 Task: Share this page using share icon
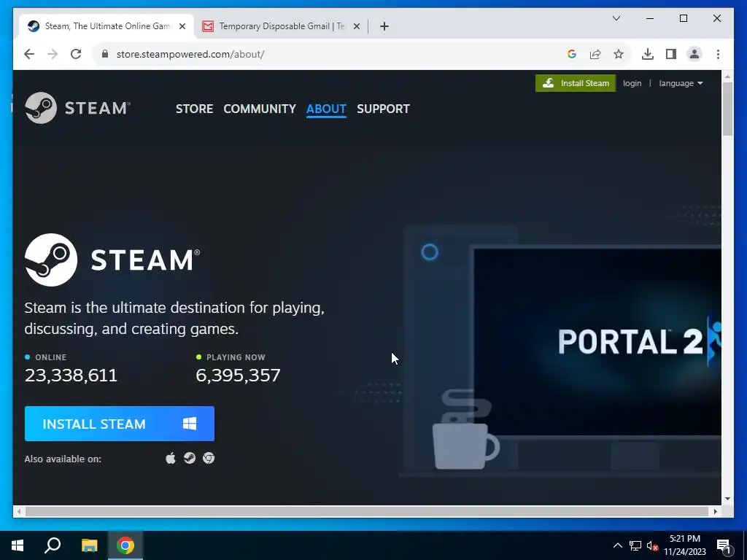click(595, 54)
